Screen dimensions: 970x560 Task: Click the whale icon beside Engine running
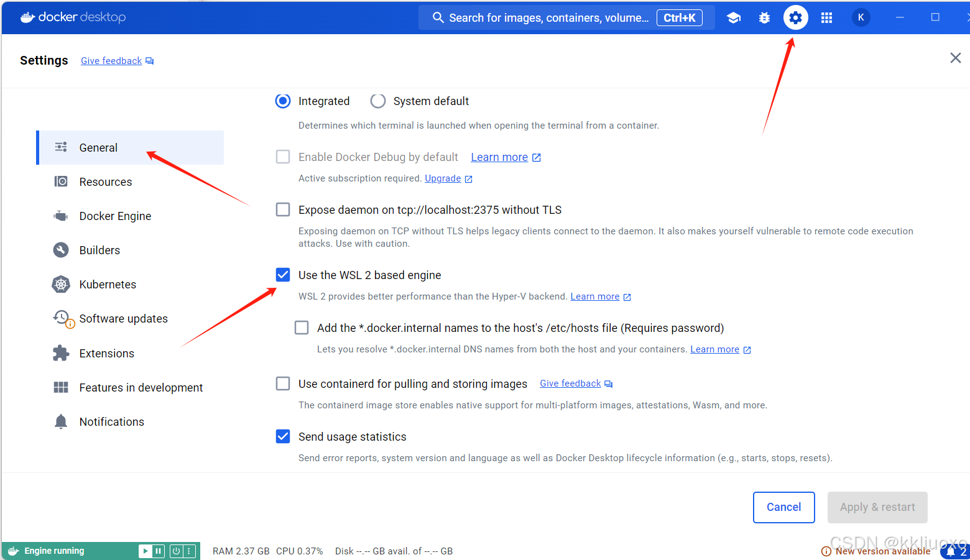tap(13, 551)
